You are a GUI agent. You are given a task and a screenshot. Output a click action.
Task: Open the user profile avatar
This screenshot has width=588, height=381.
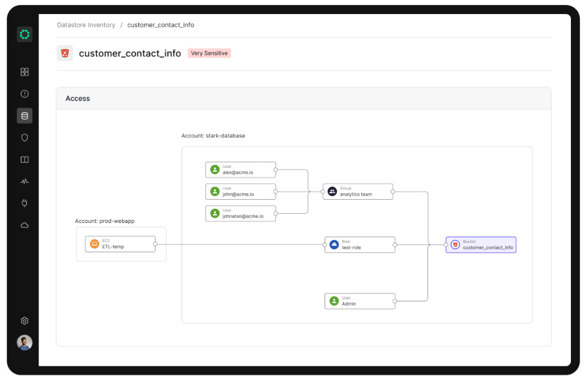tap(24, 342)
